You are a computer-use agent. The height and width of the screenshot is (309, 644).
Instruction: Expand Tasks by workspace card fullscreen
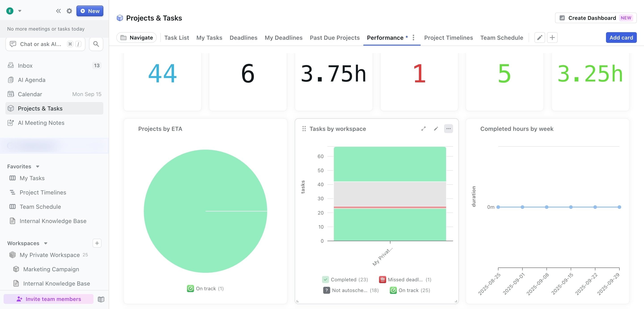click(x=424, y=129)
